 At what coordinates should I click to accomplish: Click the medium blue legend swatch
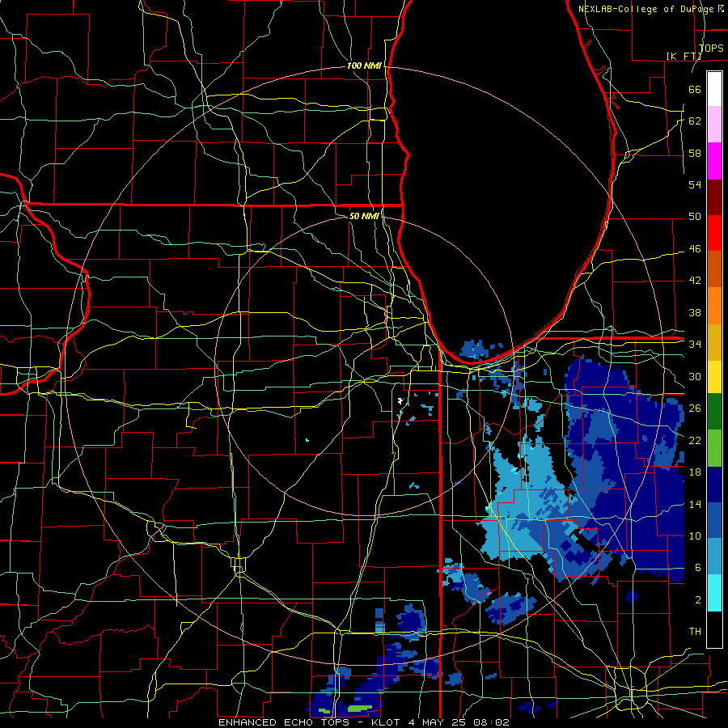(714, 520)
